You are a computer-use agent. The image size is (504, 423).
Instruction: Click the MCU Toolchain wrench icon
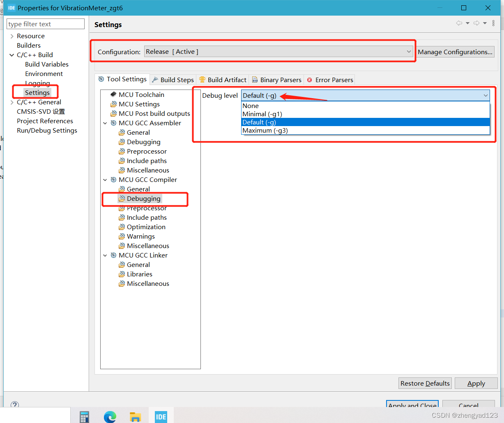tap(113, 94)
